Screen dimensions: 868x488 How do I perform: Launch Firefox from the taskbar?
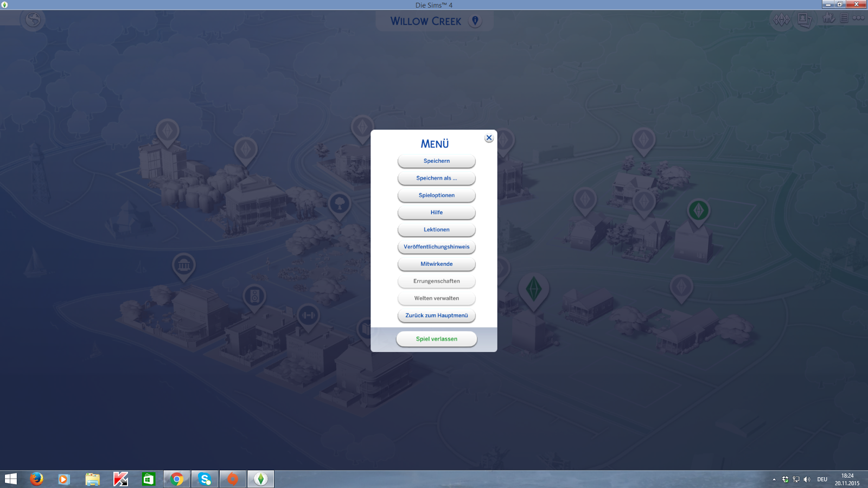36,479
